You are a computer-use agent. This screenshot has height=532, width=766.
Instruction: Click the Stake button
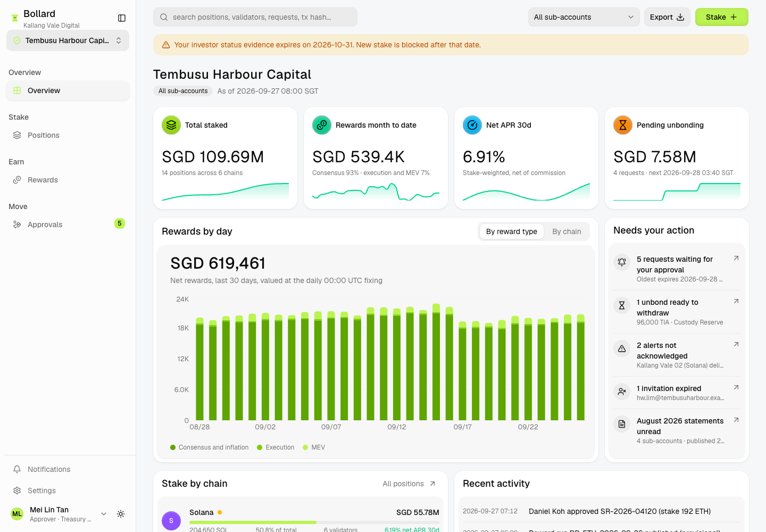(722, 17)
